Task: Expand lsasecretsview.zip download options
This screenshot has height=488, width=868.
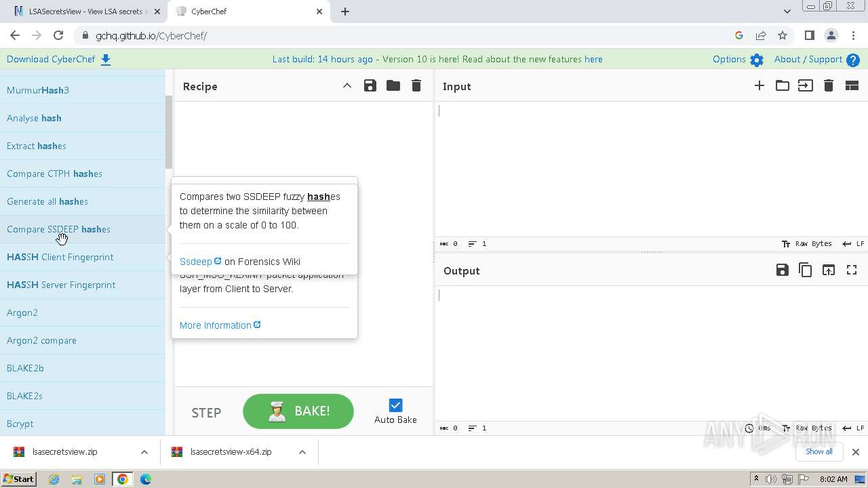Action: (x=144, y=452)
